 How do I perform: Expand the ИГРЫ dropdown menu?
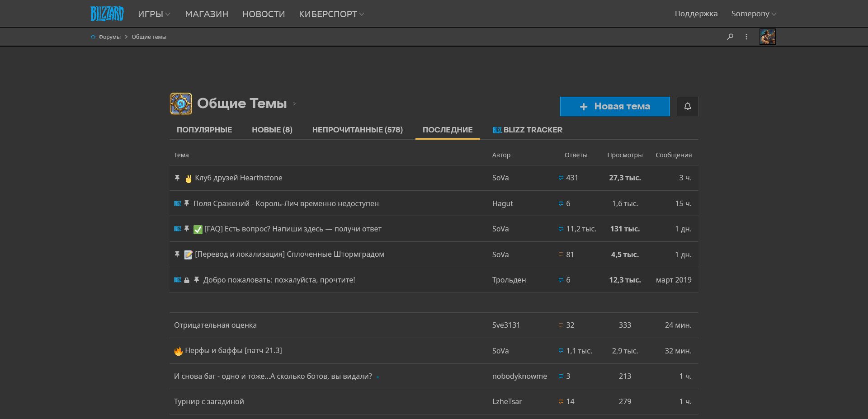(154, 14)
